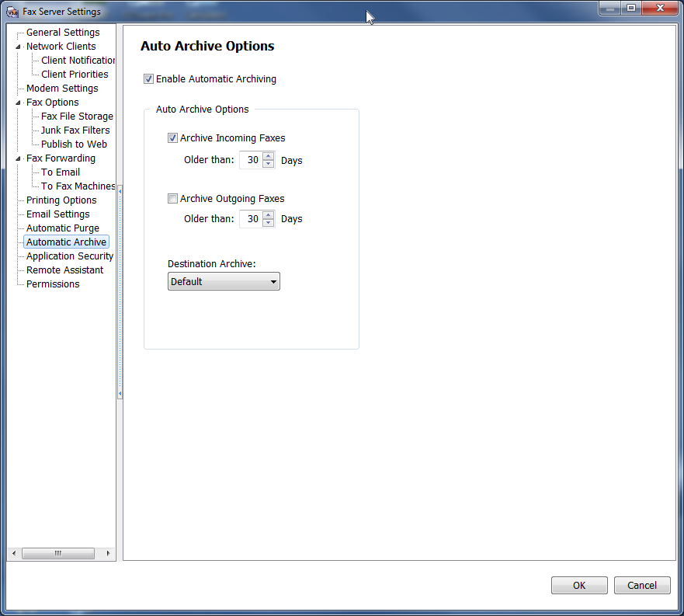
Task: Collapse the Fax Options tree node
Action: [19, 103]
